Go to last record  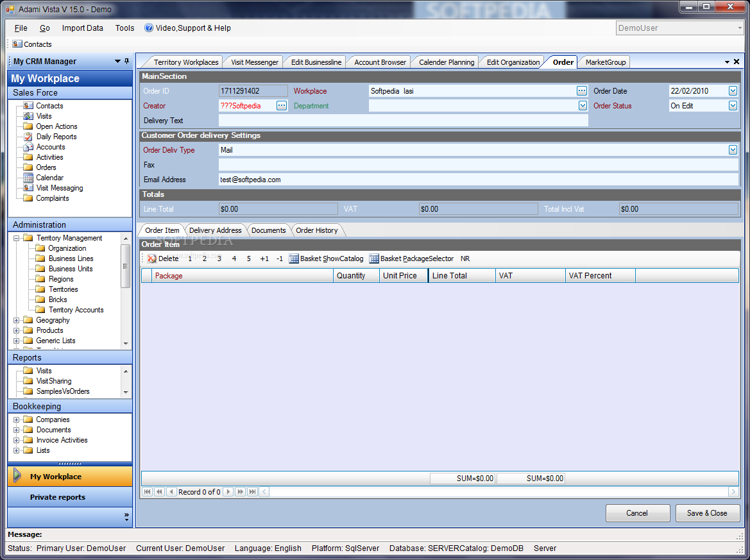(252, 491)
